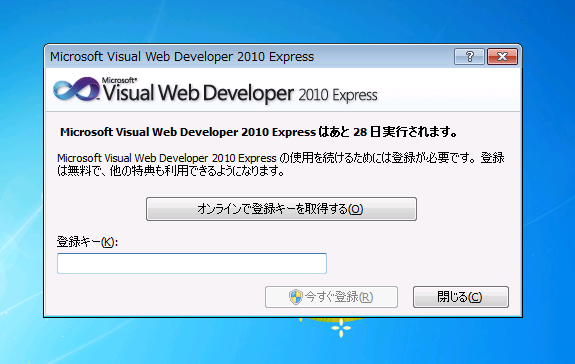This screenshot has height=364, width=575.
Task: Click the bold 28 日 remaining message
Action: [259, 132]
